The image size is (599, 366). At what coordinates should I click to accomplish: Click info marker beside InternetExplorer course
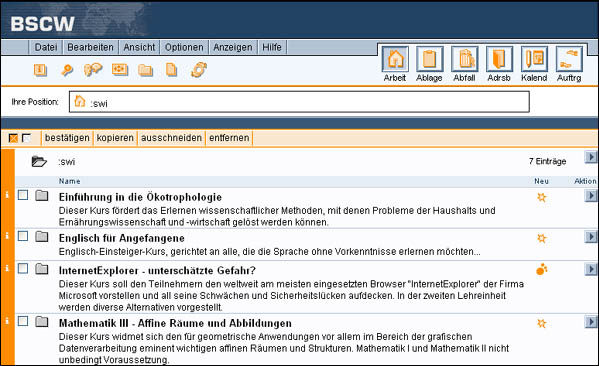click(7, 268)
